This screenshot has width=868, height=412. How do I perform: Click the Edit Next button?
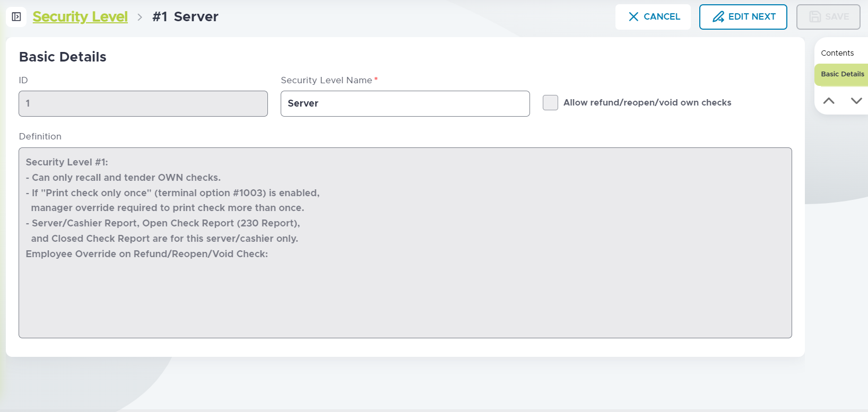tap(743, 17)
